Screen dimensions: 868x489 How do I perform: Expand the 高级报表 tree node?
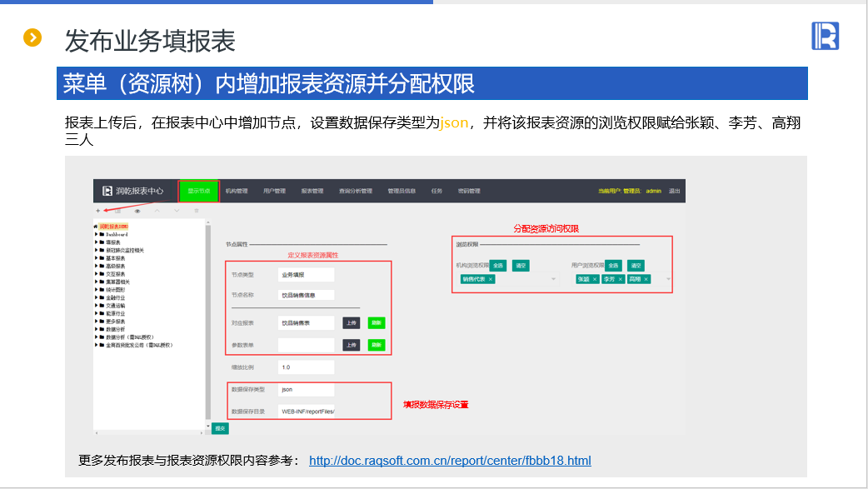97,266
